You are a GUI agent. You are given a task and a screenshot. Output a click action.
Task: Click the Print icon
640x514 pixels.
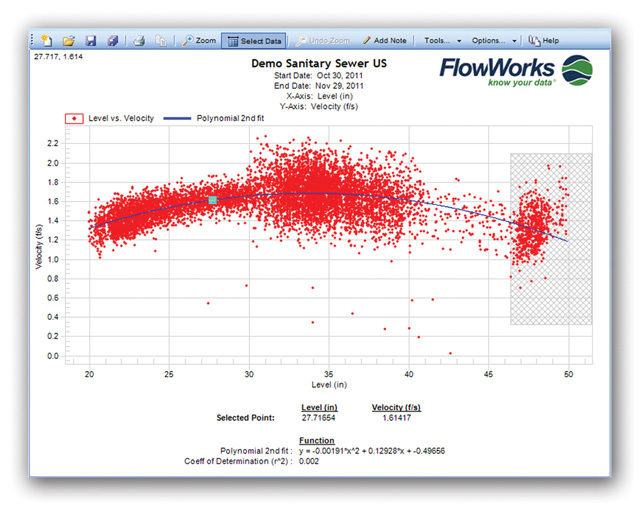[x=140, y=40]
